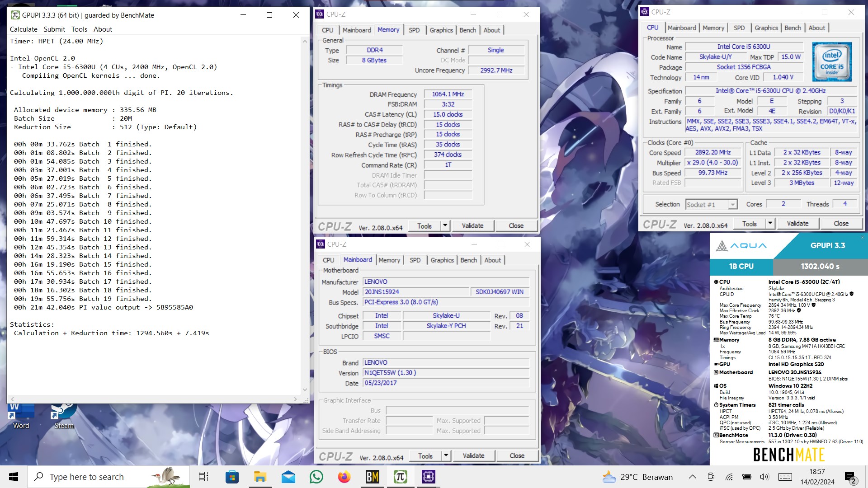
Task: Click Close button in Memory CPU-Z window
Action: tap(516, 226)
